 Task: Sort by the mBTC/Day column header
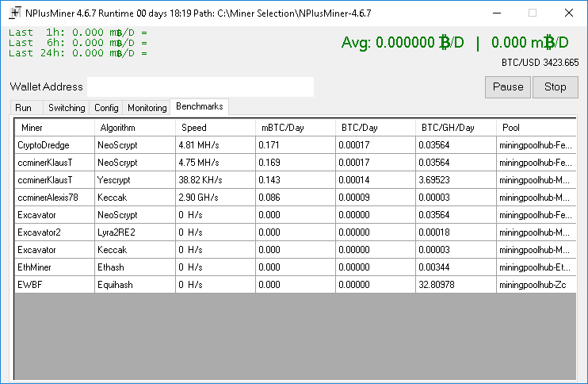296,128
